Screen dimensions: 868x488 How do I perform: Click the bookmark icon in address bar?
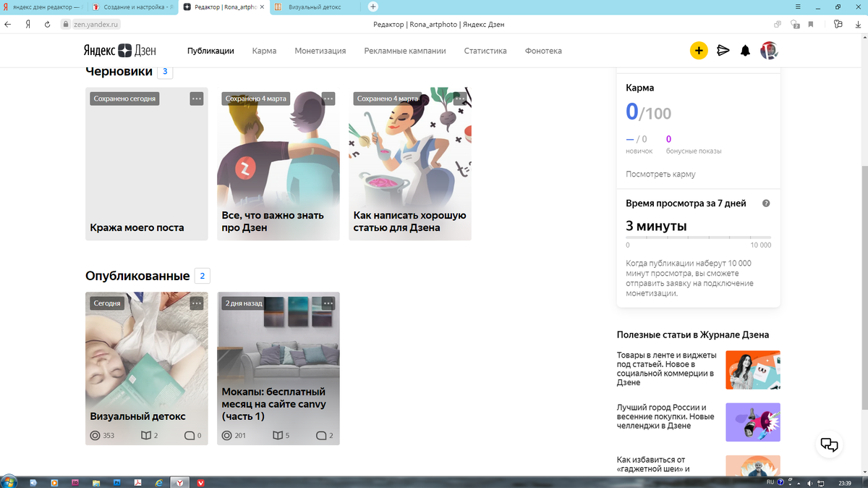coord(811,24)
